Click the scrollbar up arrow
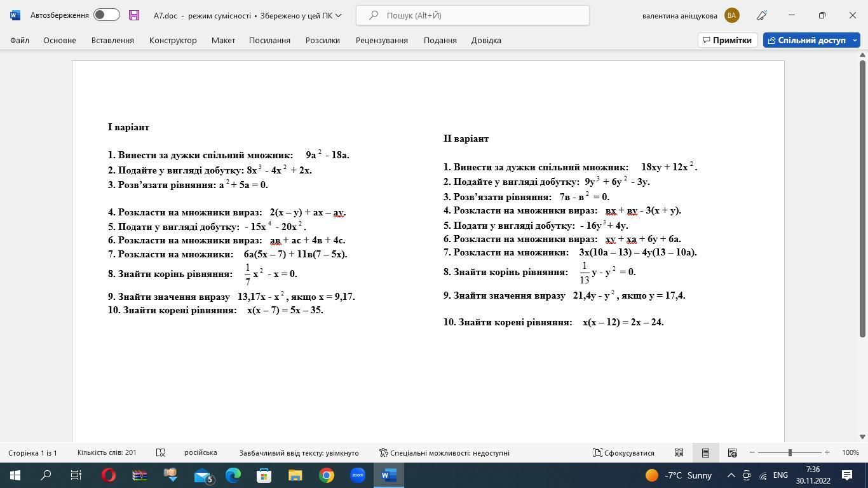The image size is (868, 488). [x=863, y=56]
